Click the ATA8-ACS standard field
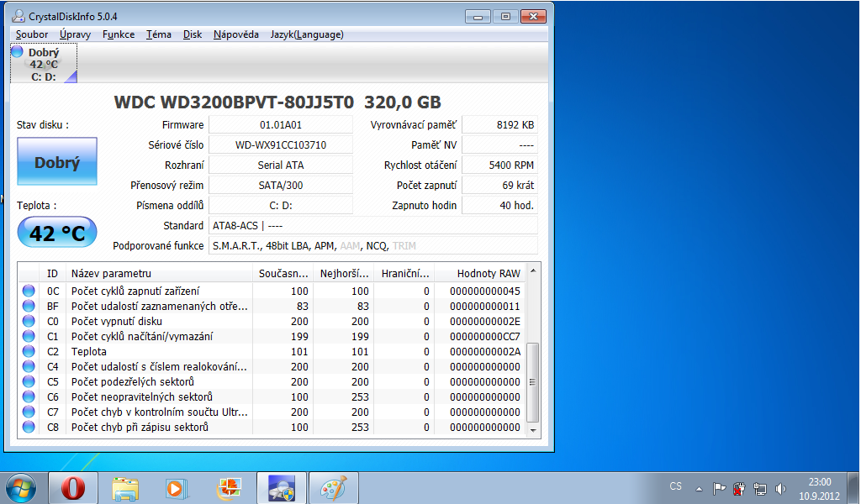Image resolution: width=861 pixels, height=504 pixels. pos(372,225)
